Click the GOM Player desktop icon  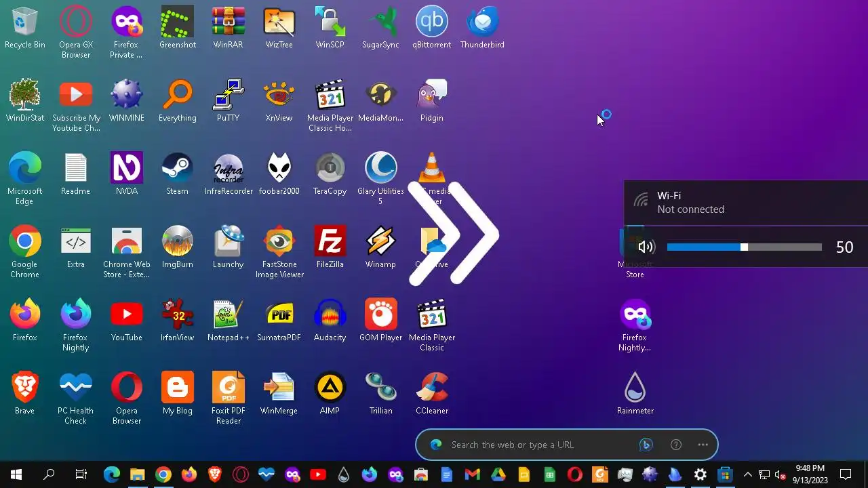(381, 321)
